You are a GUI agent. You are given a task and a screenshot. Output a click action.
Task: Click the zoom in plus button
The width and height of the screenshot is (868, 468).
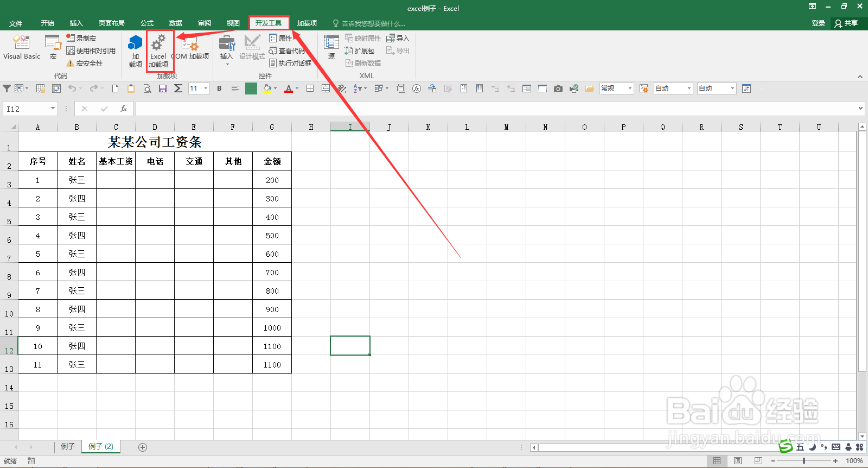click(835, 461)
